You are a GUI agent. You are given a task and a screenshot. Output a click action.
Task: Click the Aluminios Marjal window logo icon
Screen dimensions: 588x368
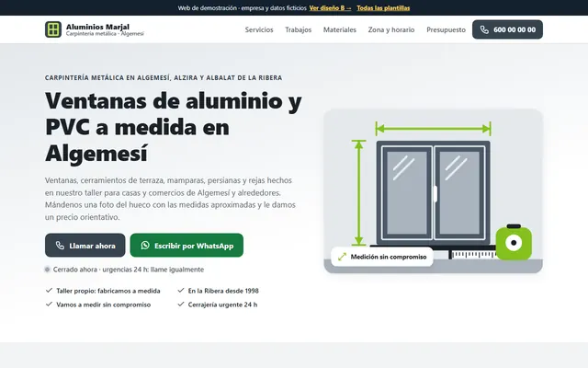click(x=53, y=29)
